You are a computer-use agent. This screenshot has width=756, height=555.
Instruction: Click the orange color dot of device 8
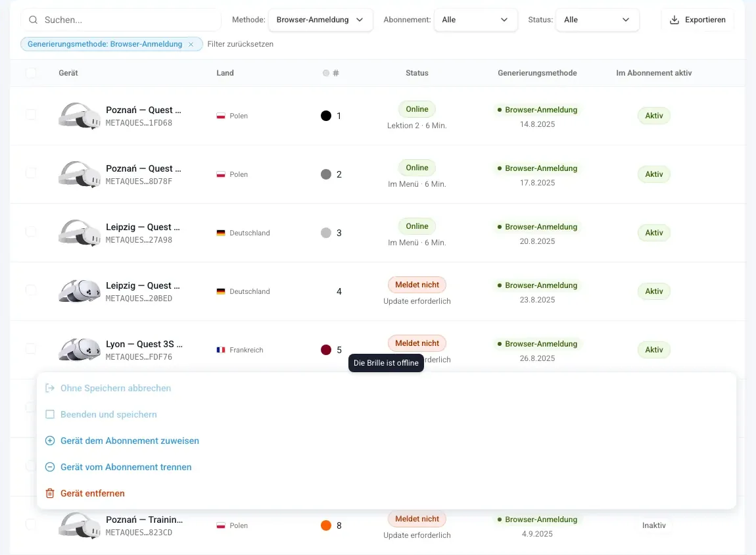(x=326, y=525)
